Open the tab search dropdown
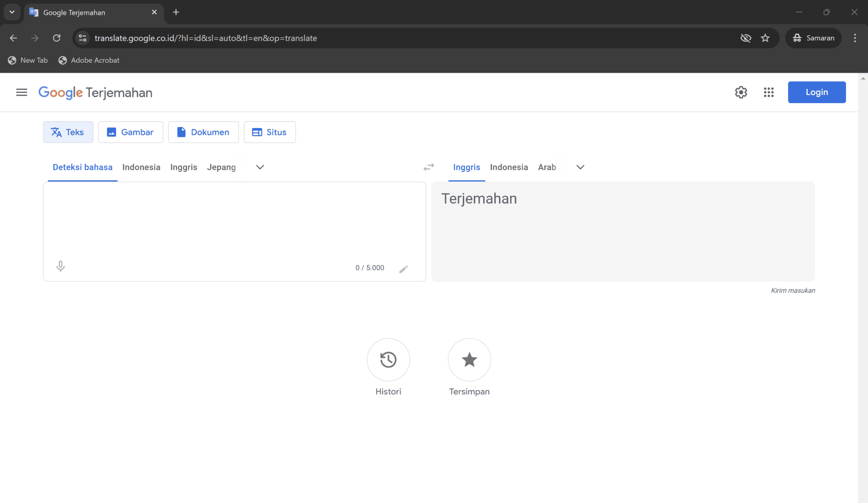The width and height of the screenshot is (868, 503). [x=12, y=12]
